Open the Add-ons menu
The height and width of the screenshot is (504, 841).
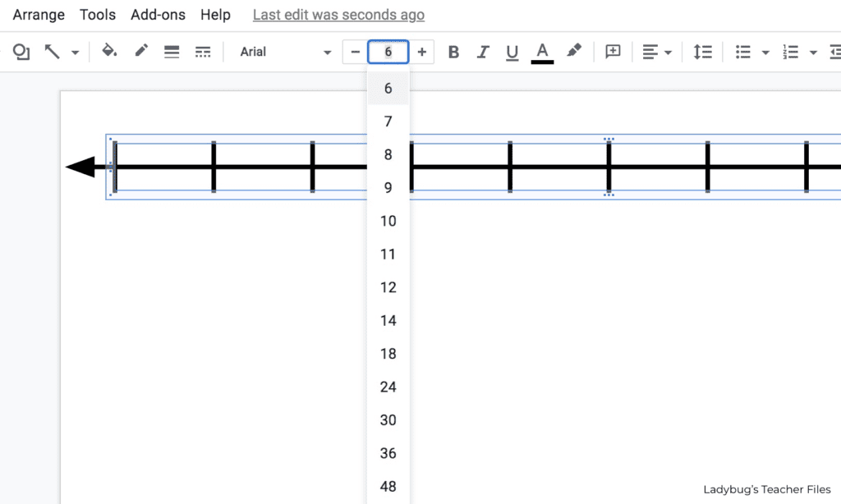(x=159, y=15)
